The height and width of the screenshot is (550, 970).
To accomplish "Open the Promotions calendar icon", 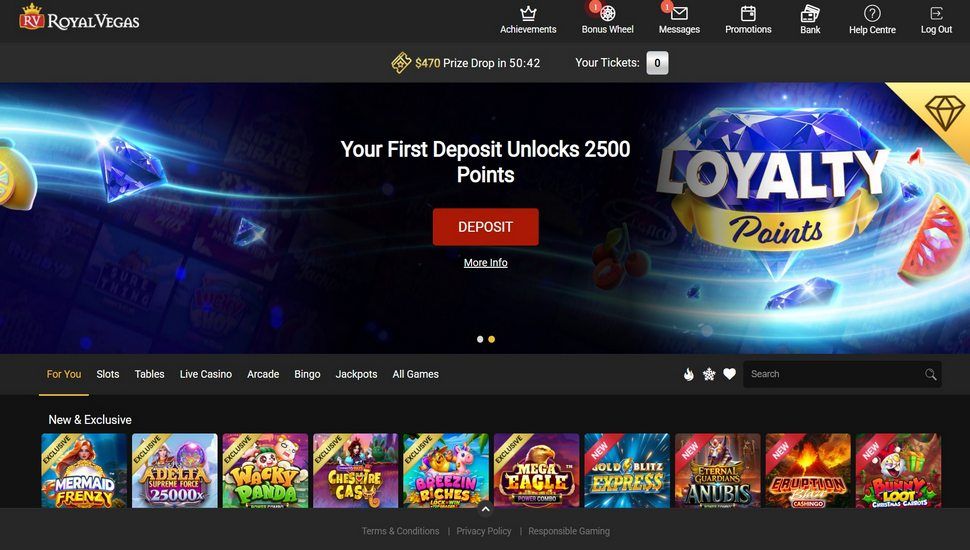I will tap(748, 13).
